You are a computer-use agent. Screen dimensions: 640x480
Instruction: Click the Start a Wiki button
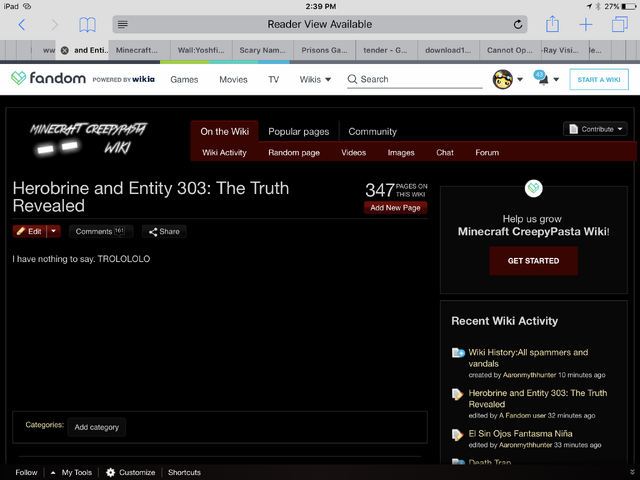pyautogui.click(x=599, y=80)
